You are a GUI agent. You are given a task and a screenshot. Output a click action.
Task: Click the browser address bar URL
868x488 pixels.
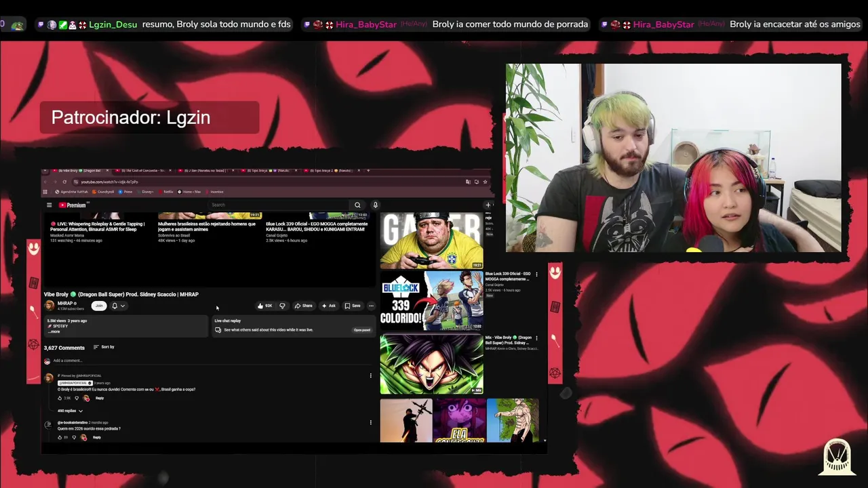(109, 182)
